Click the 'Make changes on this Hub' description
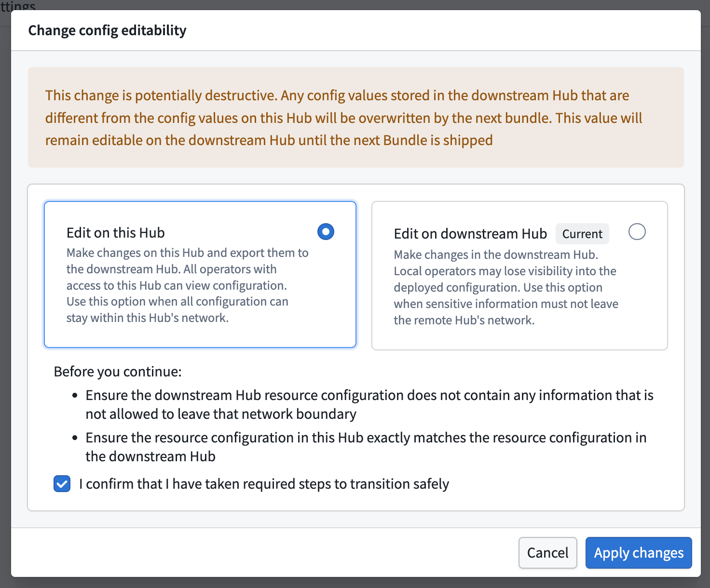 pyautogui.click(x=188, y=285)
